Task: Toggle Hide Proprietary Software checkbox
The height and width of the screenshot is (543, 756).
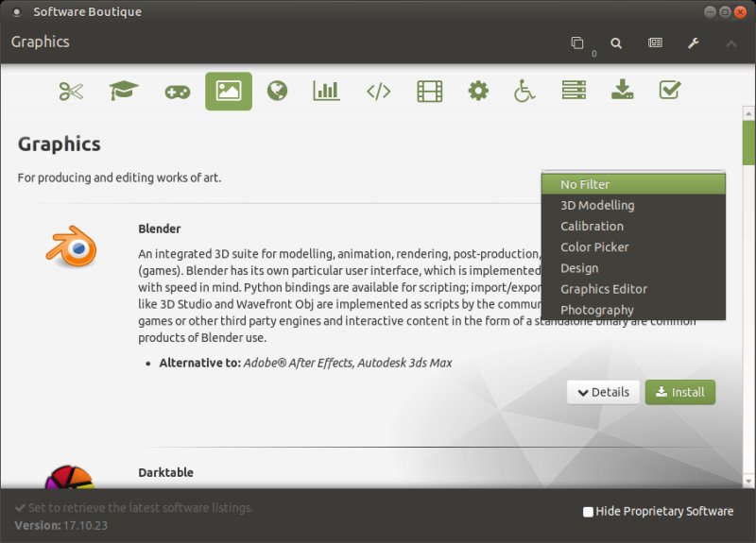Action: [x=588, y=512]
